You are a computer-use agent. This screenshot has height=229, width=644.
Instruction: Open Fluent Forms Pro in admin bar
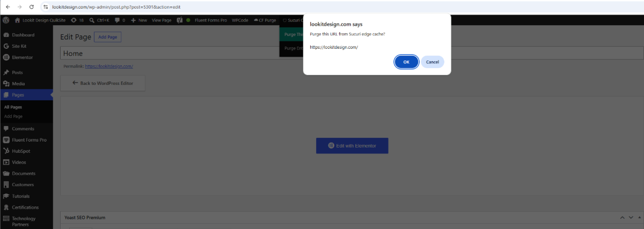211,20
